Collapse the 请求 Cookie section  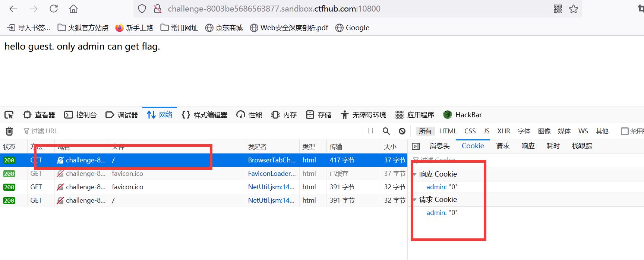(414, 200)
